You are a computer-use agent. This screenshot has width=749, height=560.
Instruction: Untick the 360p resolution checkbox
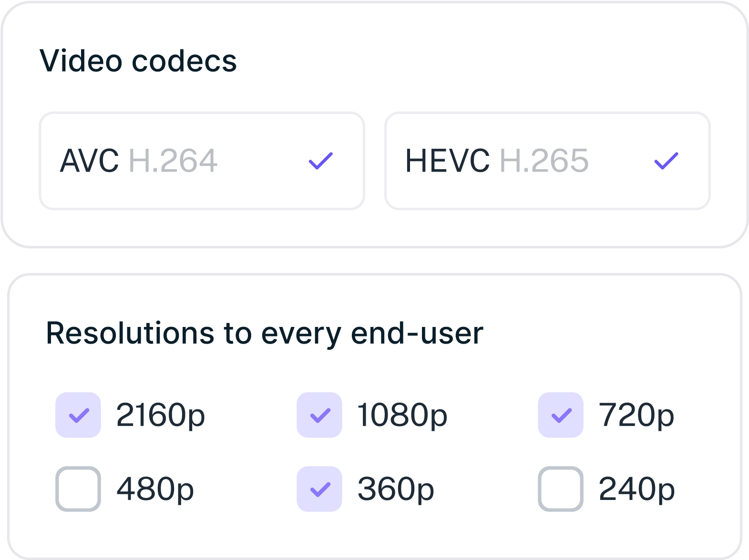(x=319, y=489)
